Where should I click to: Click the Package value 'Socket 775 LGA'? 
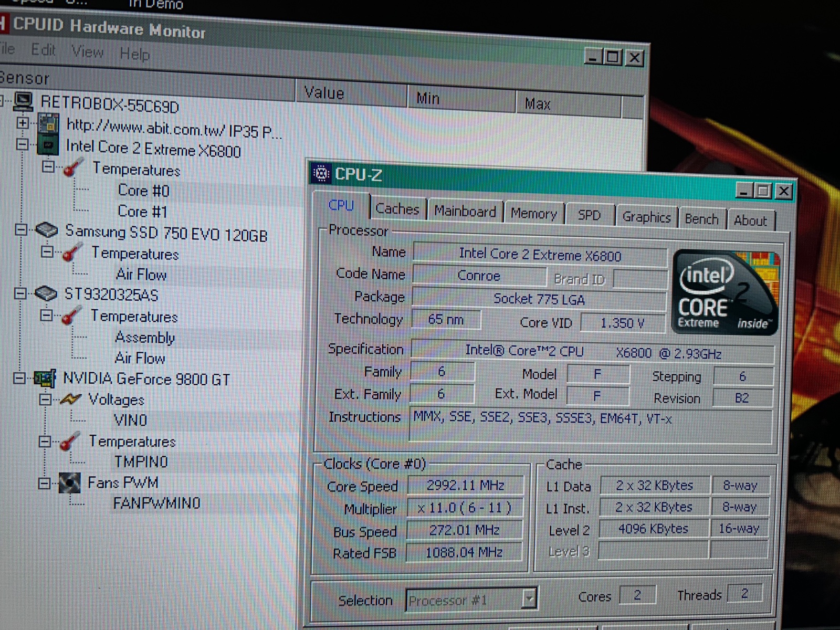(539, 299)
